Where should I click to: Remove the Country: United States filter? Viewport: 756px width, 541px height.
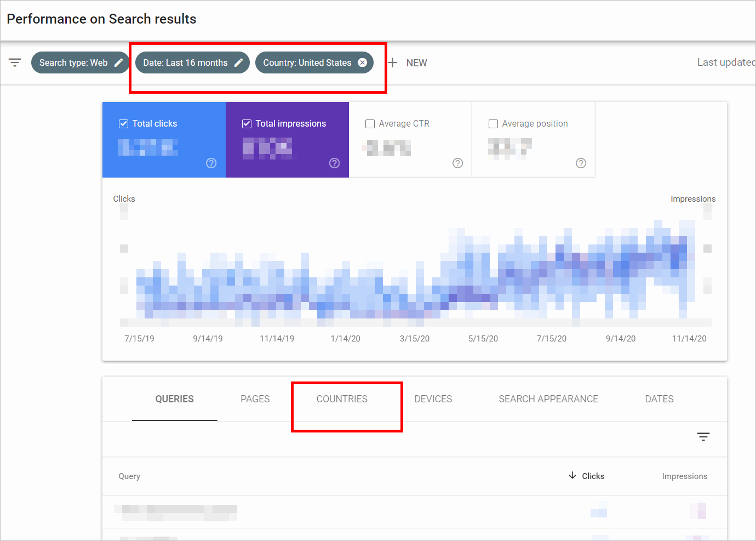click(362, 62)
